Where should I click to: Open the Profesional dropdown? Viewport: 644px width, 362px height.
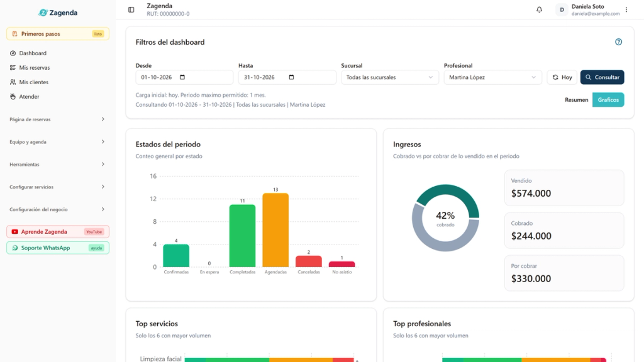point(492,77)
